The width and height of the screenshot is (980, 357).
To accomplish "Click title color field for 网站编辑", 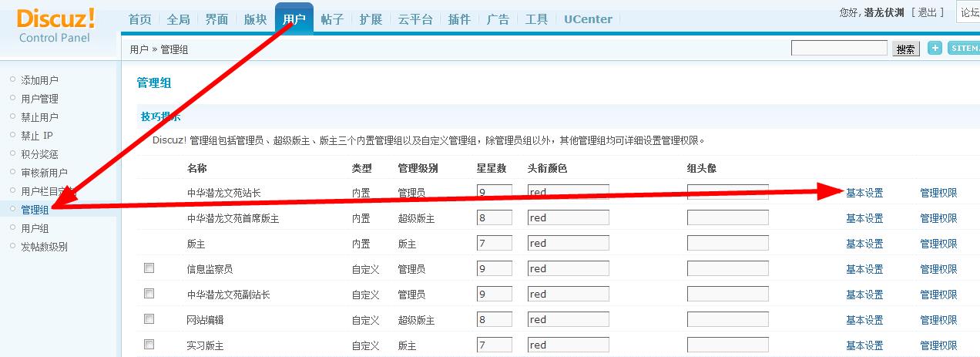I will [x=569, y=319].
